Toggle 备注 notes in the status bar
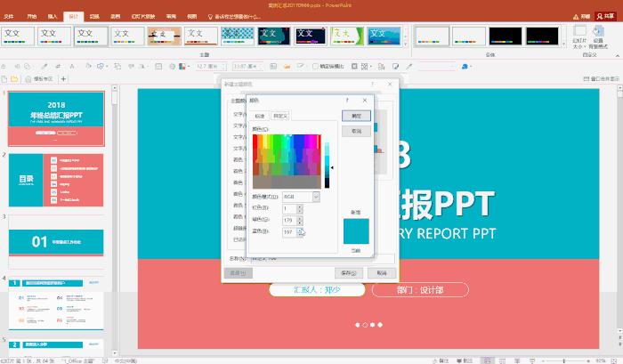Image resolution: width=623 pixels, height=364 pixels. coord(441,360)
